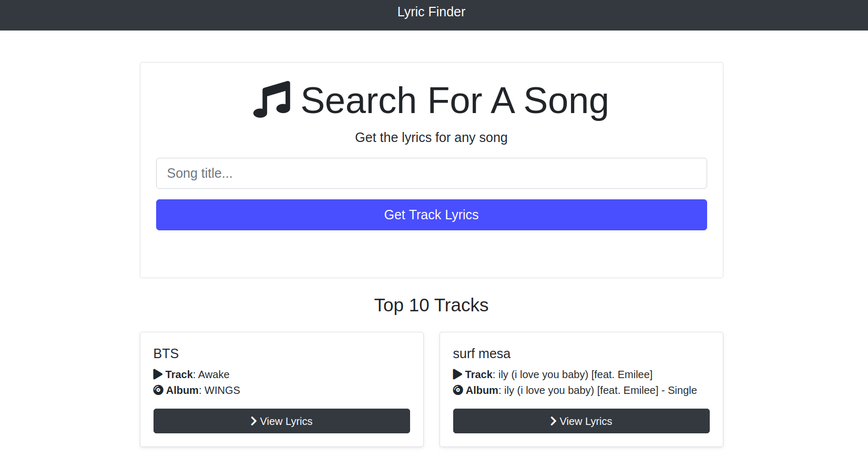Click the play icon beside Track: Awake
Image resolution: width=868 pixels, height=457 pixels.
pos(158,374)
